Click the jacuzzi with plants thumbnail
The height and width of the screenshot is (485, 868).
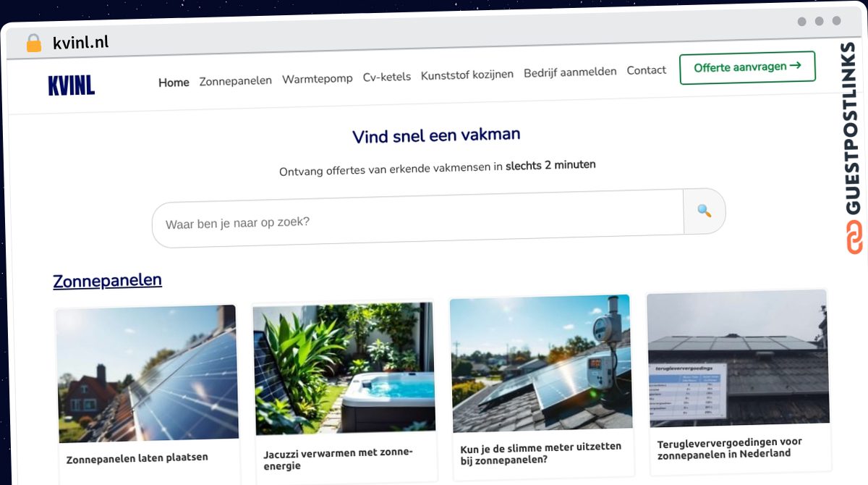click(x=344, y=368)
